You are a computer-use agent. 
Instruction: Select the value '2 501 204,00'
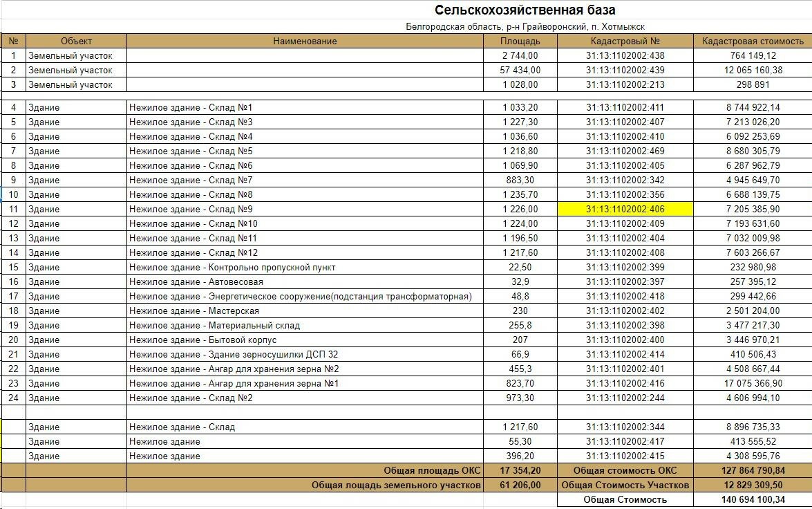coord(753,311)
